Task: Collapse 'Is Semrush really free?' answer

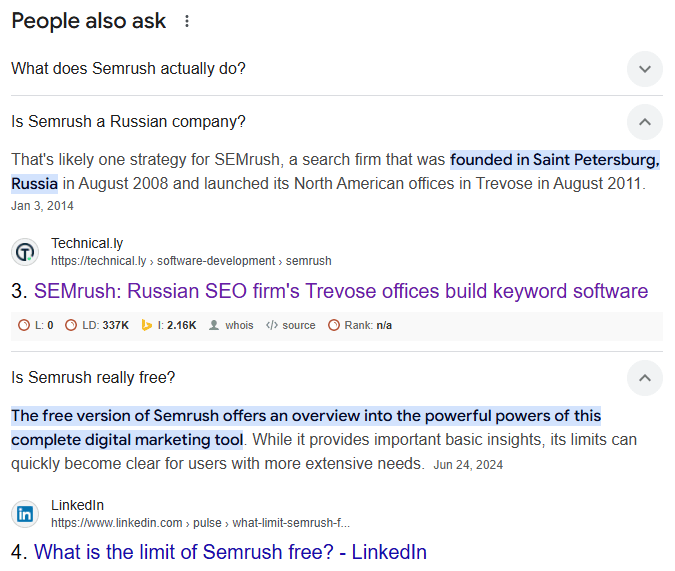Action: 644,378
